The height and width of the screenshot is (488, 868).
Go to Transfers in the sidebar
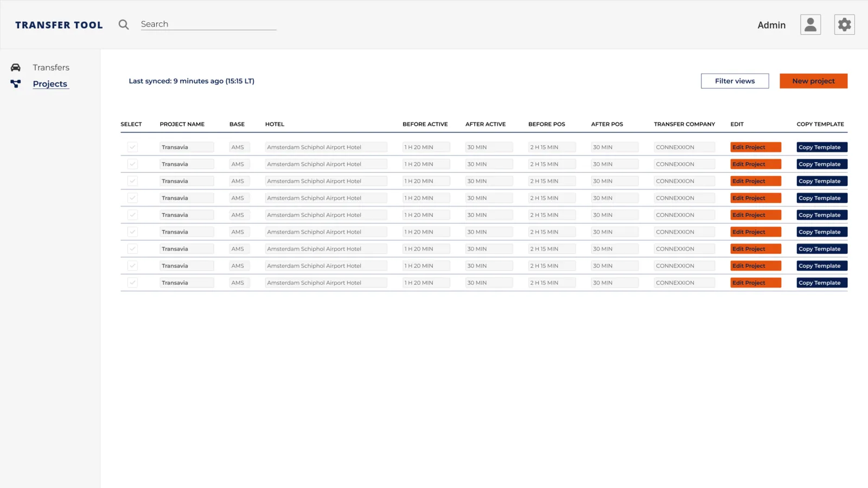pyautogui.click(x=51, y=67)
